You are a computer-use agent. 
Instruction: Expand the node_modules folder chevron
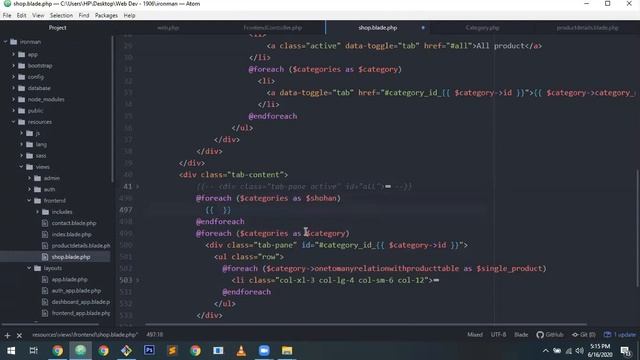click(x=13, y=99)
